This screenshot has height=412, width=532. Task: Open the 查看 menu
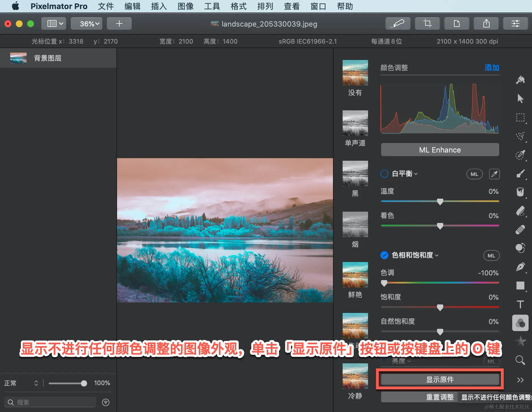coord(292,6)
